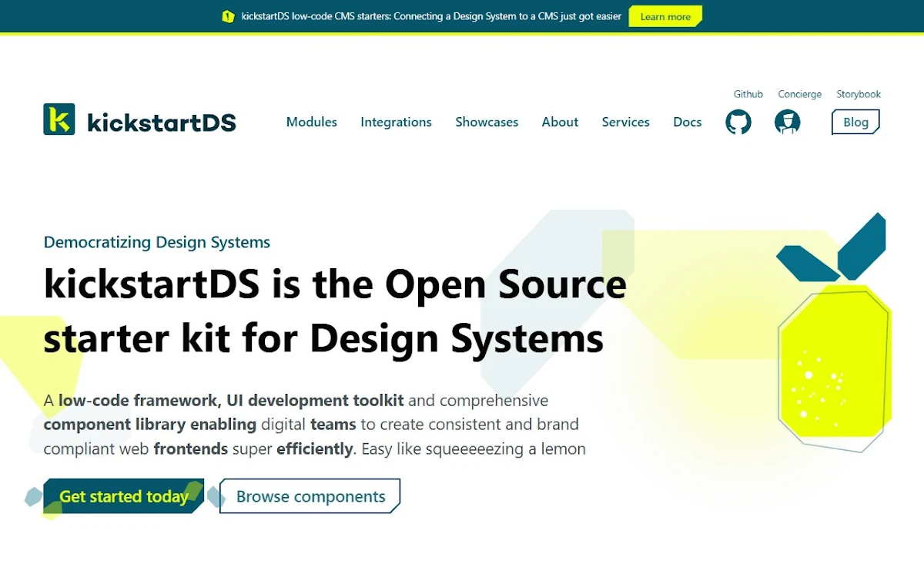Open the Modules menu
Viewport: 924px width, 578px height.
pyautogui.click(x=312, y=122)
